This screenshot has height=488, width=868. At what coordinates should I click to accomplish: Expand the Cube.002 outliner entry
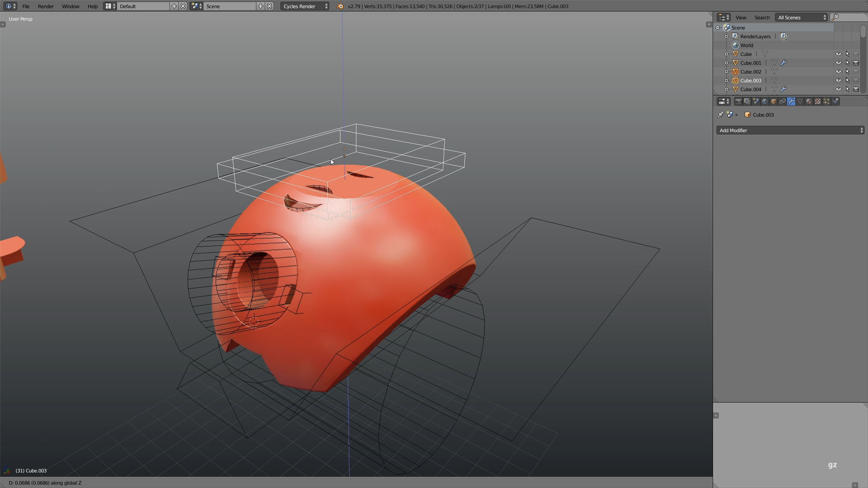point(726,72)
